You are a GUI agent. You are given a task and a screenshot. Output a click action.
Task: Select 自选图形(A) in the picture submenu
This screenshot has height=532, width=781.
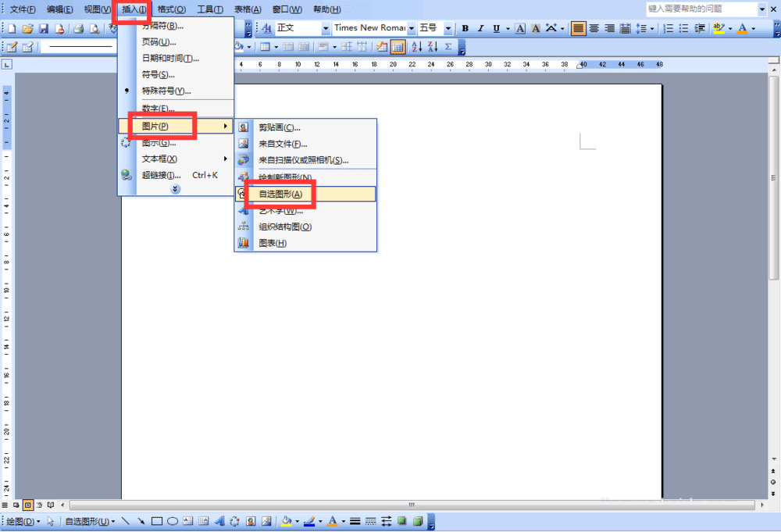[305, 194]
